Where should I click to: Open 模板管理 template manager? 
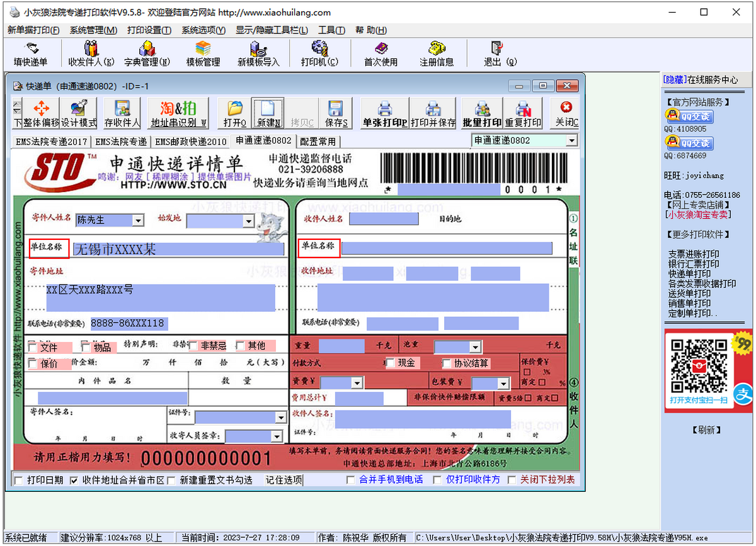coord(203,54)
